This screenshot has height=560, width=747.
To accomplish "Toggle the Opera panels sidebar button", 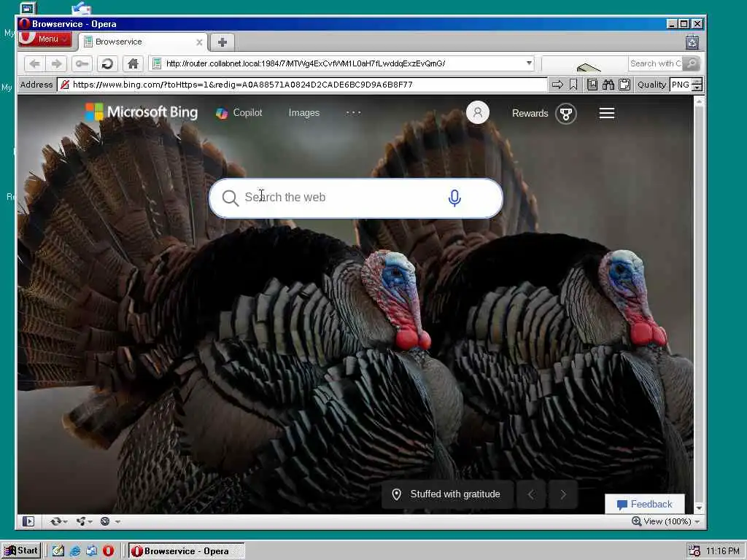I will click(28, 522).
